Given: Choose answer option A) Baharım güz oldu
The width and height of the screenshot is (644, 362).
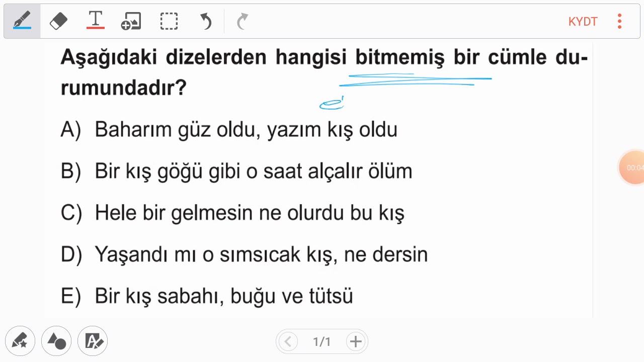Looking at the screenshot, I should click(x=229, y=130).
